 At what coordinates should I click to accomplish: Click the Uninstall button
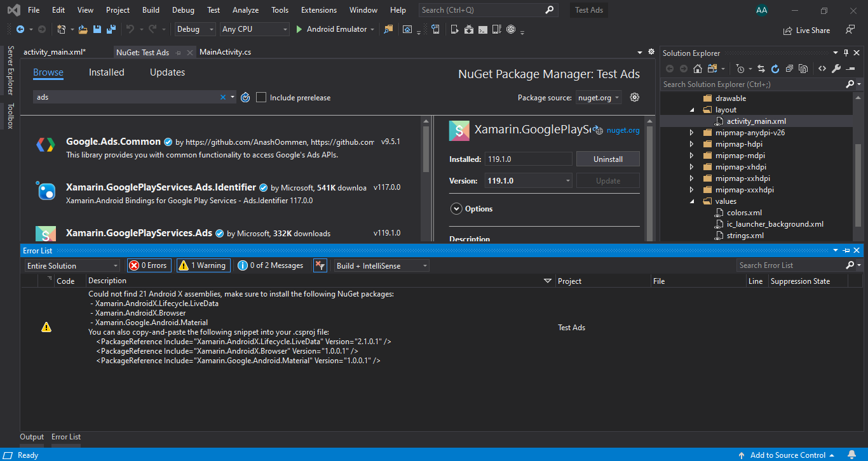pos(608,159)
